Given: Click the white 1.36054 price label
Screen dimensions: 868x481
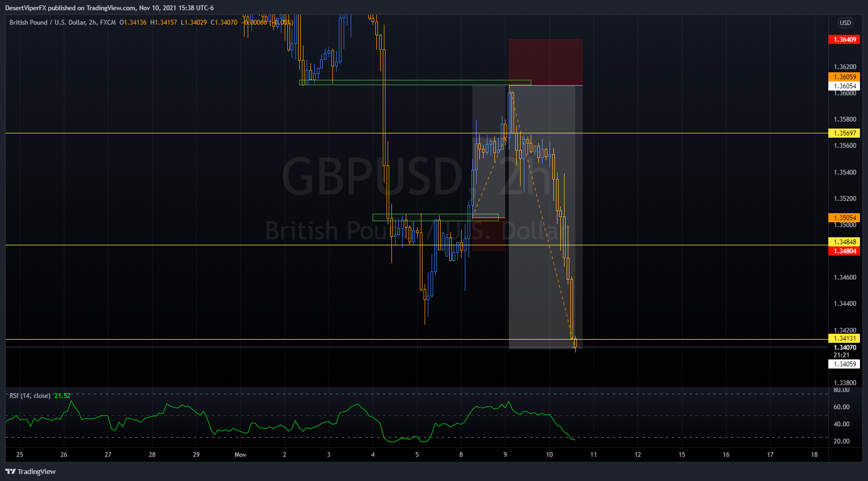Looking at the screenshot, I should coord(844,86).
